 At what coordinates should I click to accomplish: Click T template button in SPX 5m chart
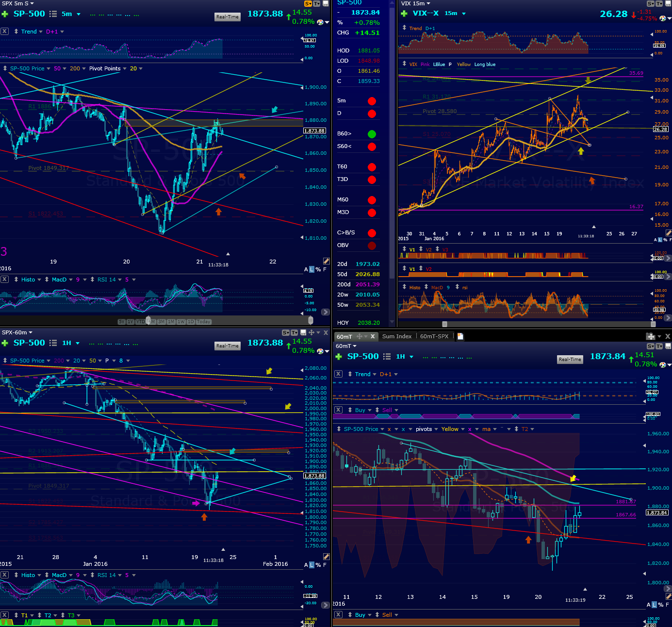tap(316, 4)
